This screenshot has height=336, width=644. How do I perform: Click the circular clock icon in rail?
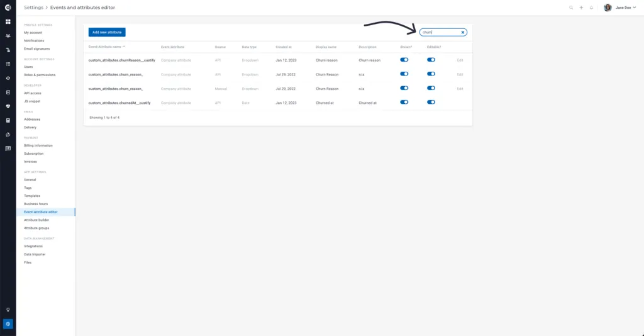[8, 135]
